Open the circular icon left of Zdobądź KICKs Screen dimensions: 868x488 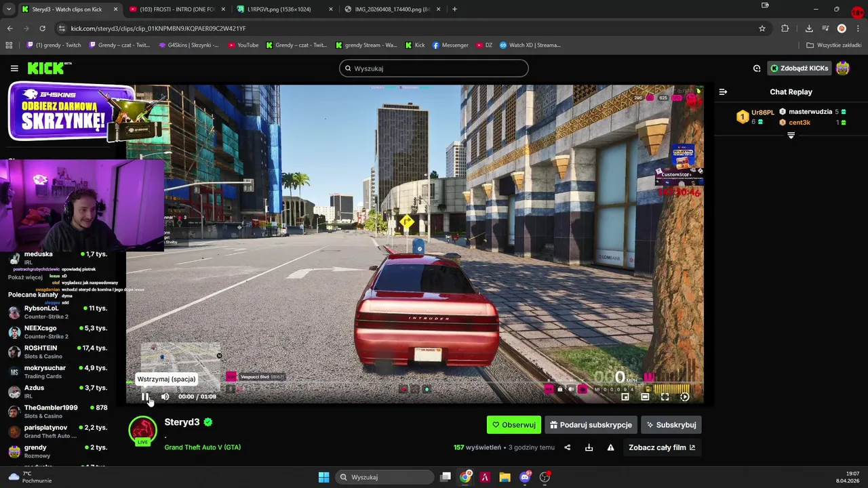click(757, 68)
